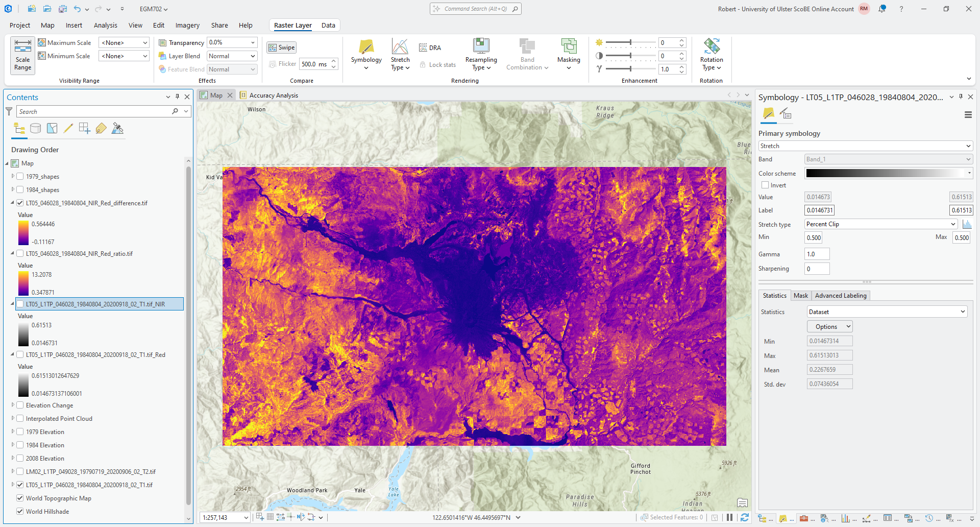This screenshot has width=980, height=527.
Task: Open the histogram icon beside Stretch type
Action: pos(967,224)
